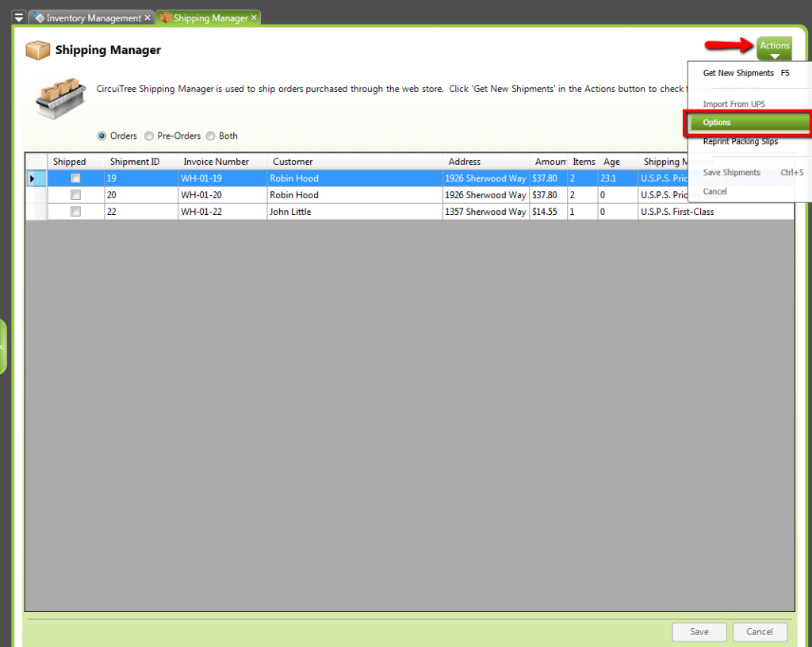
Task: Click the box icon beside Shipping Manager title
Action: (x=37, y=49)
